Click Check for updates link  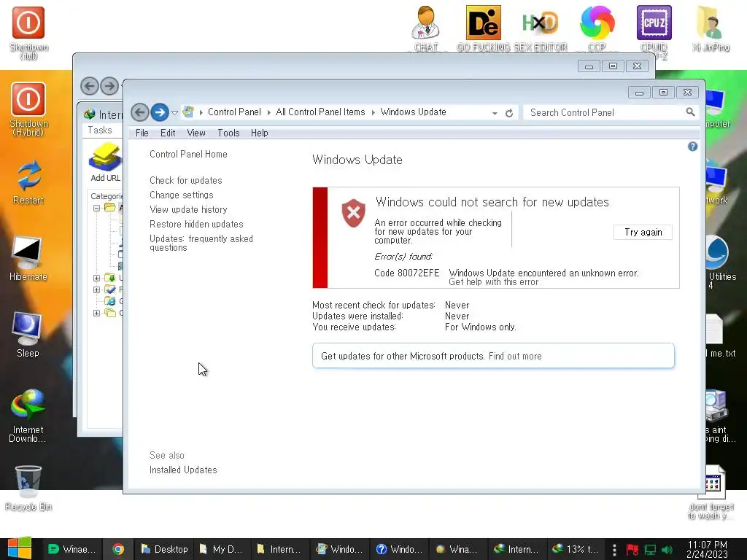click(186, 181)
